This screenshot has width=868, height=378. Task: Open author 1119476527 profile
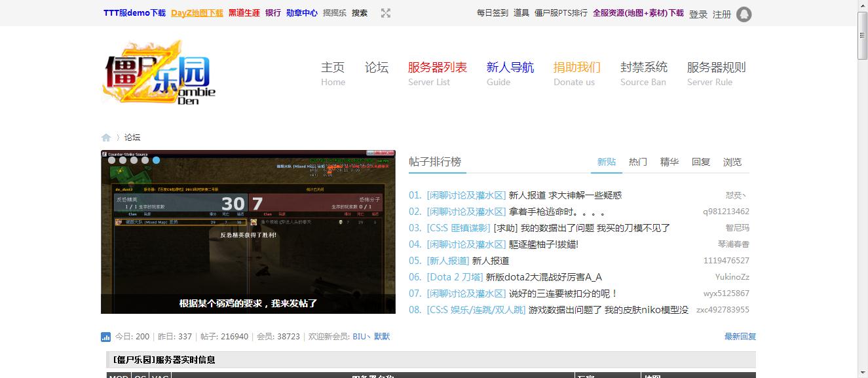[726, 261]
